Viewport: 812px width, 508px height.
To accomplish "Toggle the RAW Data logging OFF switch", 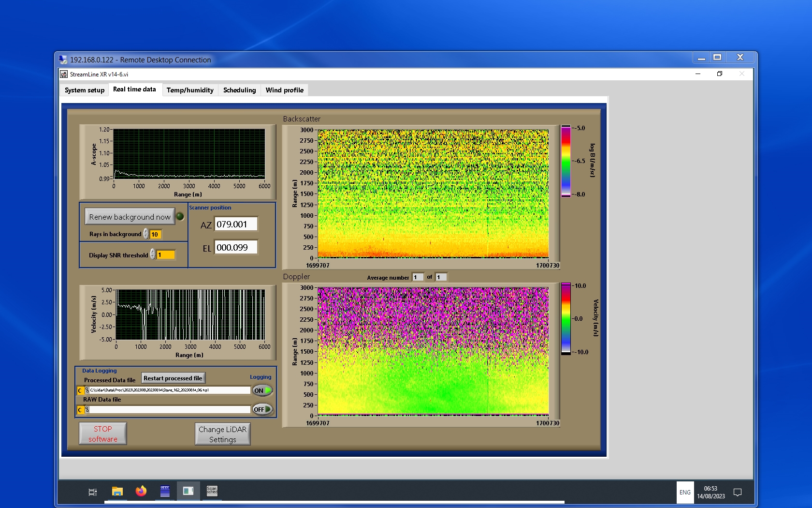I will (x=262, y=409).
